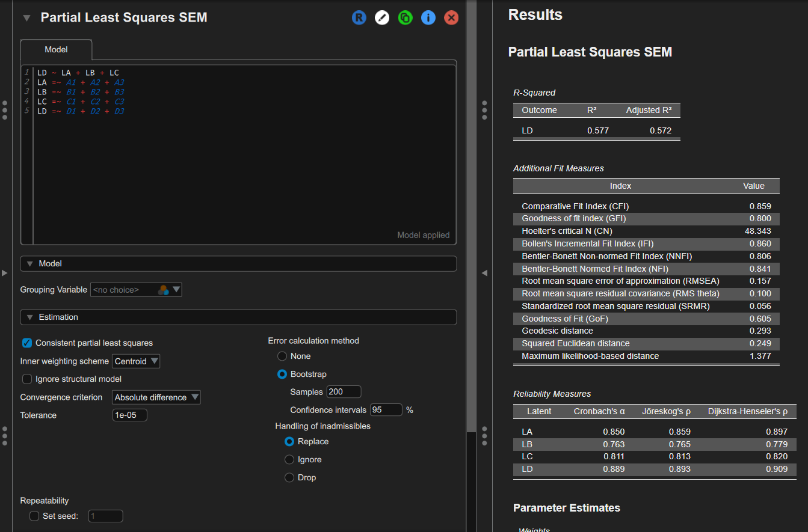Switch to the Model tab
This screenshot has height=532, width=808.
tap(56, 50)
